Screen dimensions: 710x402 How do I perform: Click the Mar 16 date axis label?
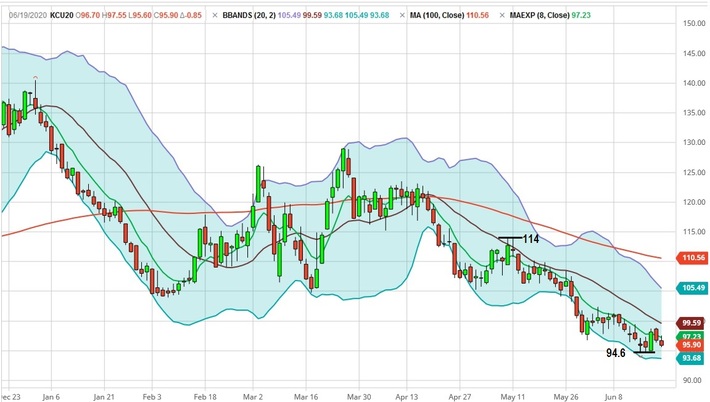coord(306,397)
